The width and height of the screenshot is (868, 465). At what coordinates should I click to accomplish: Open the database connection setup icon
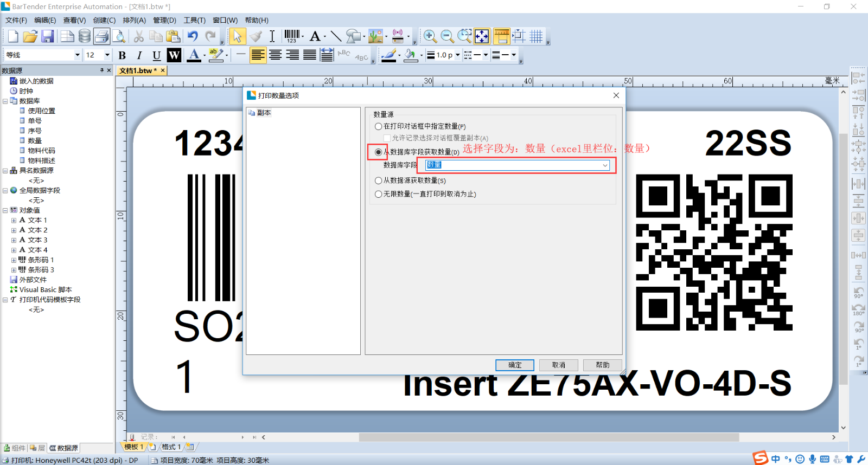(85, 36)
